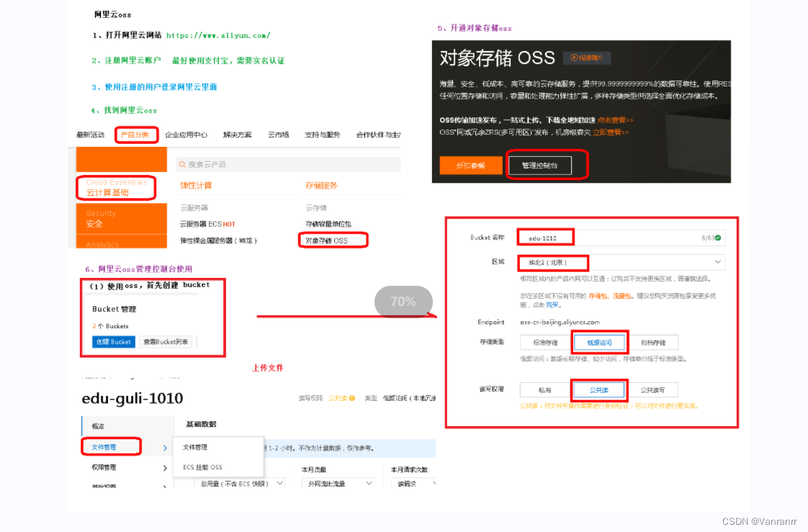The height and width of the screenshot is (532, 808).
Task: Click the 基础数据 tab heading
Action: click(x=201, y=424)
